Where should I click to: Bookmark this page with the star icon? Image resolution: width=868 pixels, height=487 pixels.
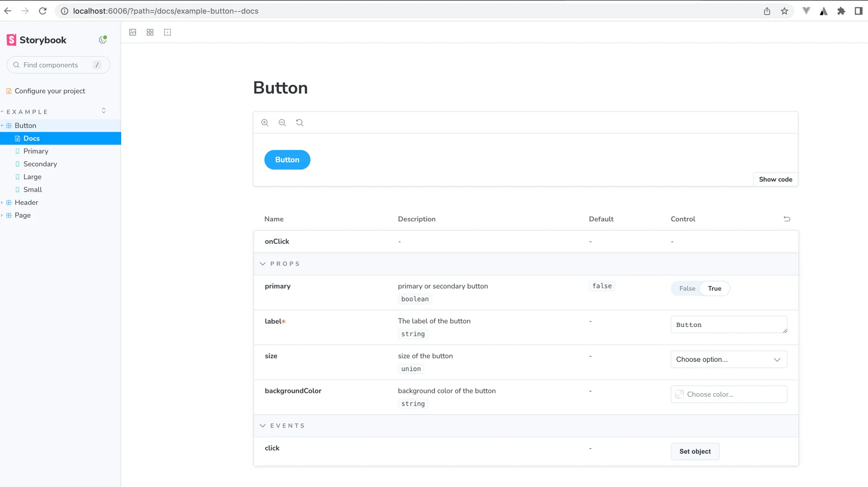[784, 11]
